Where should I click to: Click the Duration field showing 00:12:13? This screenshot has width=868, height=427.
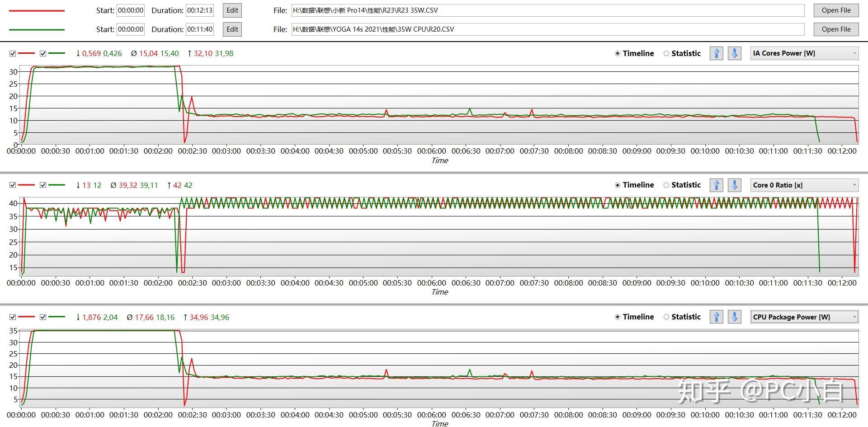(200, 10)
